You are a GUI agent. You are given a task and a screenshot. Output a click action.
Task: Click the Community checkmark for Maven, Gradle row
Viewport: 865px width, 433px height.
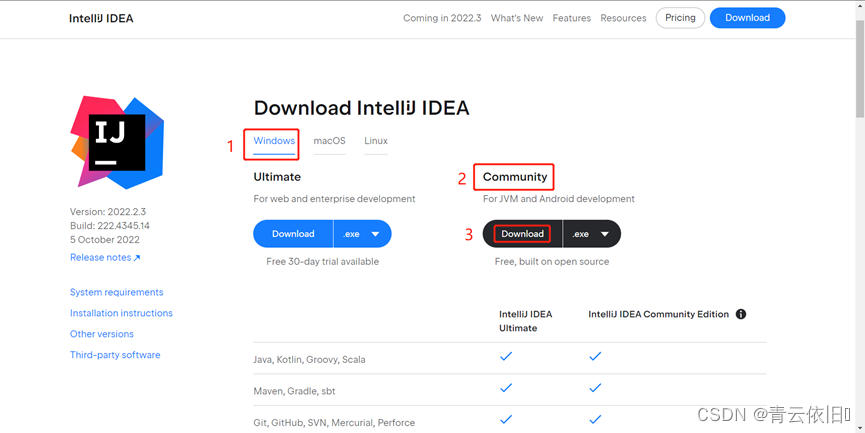(595, 388)
